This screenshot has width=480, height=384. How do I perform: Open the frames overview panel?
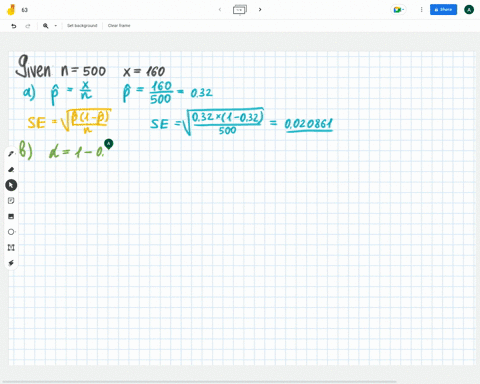(x=240, y=9)
